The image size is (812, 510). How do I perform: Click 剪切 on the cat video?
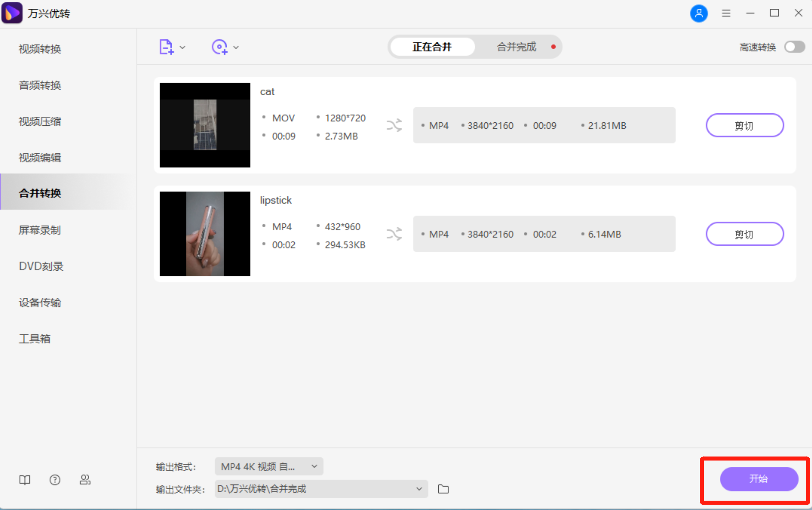[744, 125]
